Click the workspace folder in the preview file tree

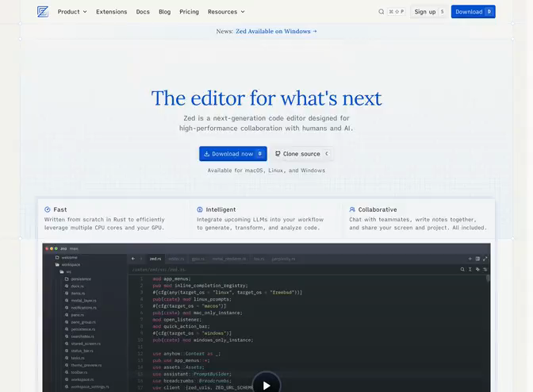click(x=70, y=264)
